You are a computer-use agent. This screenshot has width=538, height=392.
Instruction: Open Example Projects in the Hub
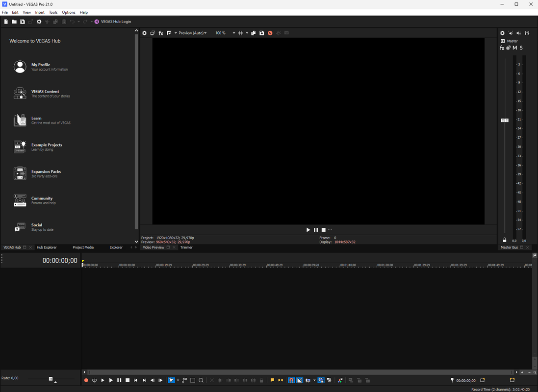[38, 147]
